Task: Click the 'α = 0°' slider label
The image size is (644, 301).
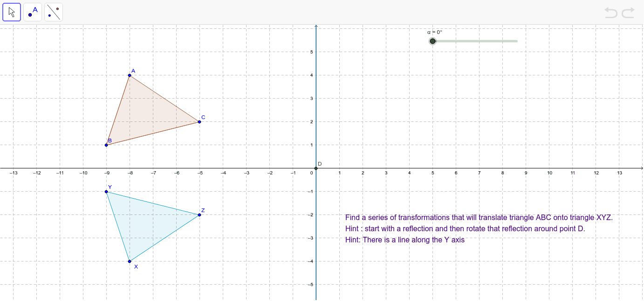Action: point(434,32)
